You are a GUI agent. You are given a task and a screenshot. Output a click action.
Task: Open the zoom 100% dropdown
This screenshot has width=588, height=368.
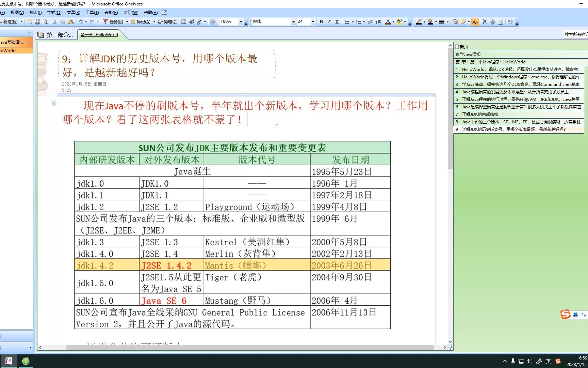pyautogui.click(x=241, y=22)
